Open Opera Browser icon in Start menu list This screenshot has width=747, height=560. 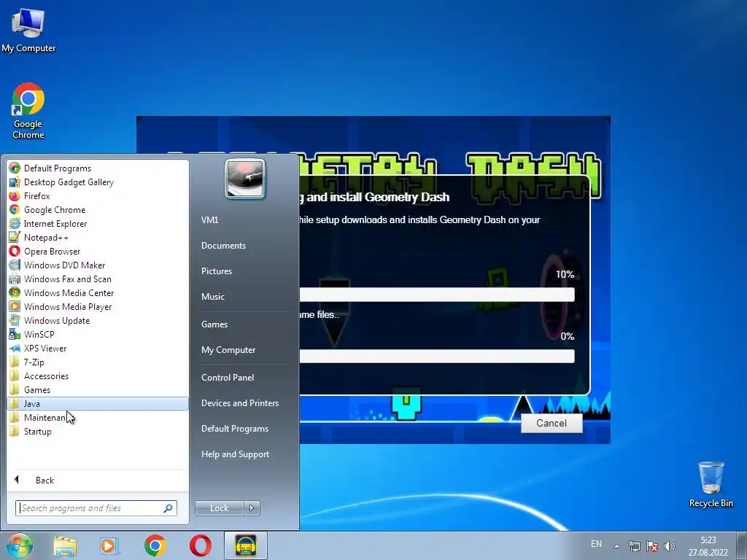15,251
